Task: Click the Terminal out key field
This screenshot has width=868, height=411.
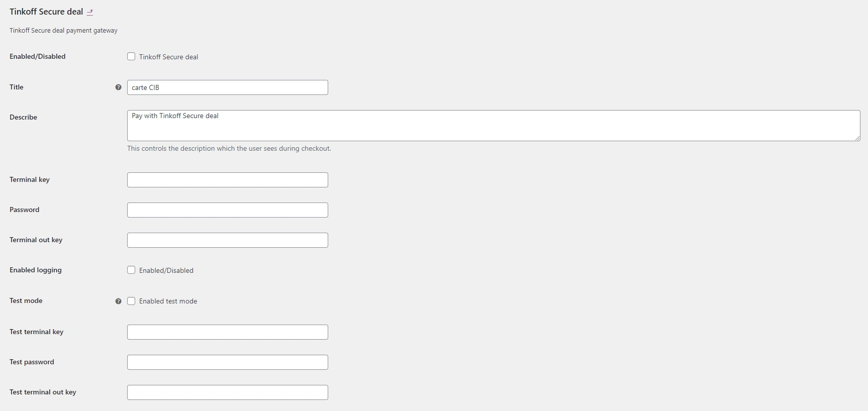Action: coord(228,240)
